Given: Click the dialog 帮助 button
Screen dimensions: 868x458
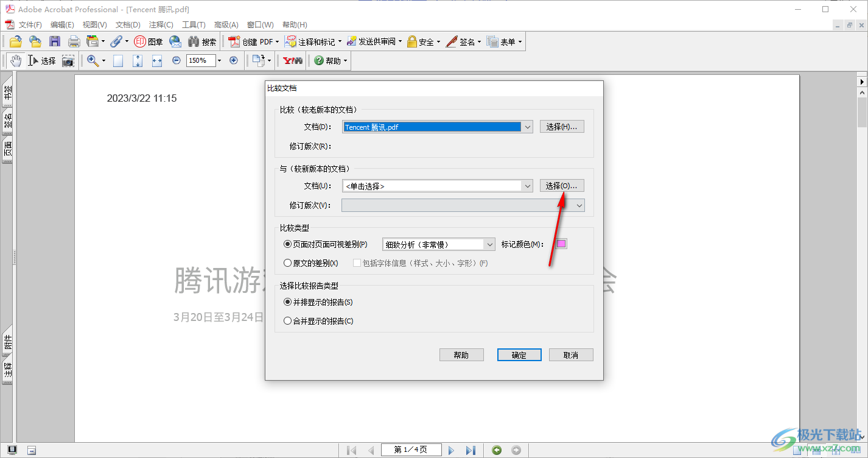Looking at the screenshot, I should tap(461, 355).
